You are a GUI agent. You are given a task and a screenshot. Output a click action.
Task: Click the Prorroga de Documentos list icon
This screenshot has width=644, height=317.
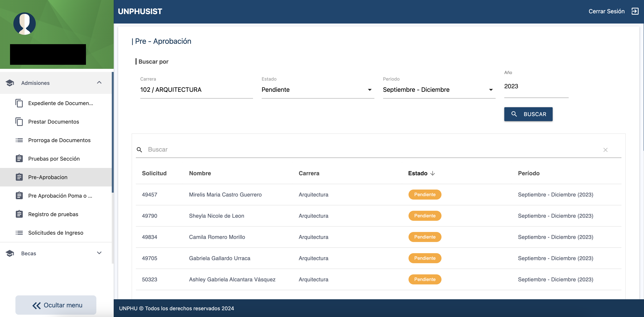pos(19,140)
